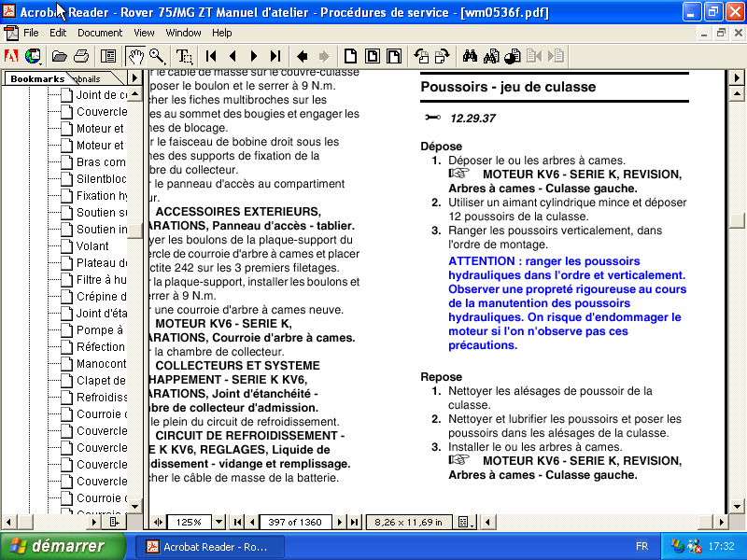Go to first page in status bar
747x560 pixels.
click(x=237, y=522)
